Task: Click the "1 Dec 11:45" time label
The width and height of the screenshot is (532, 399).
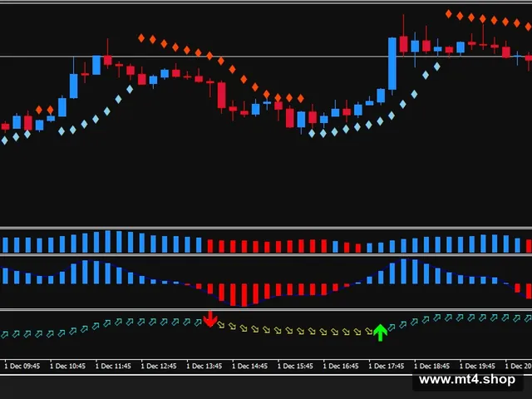Action: coord(113,366)
